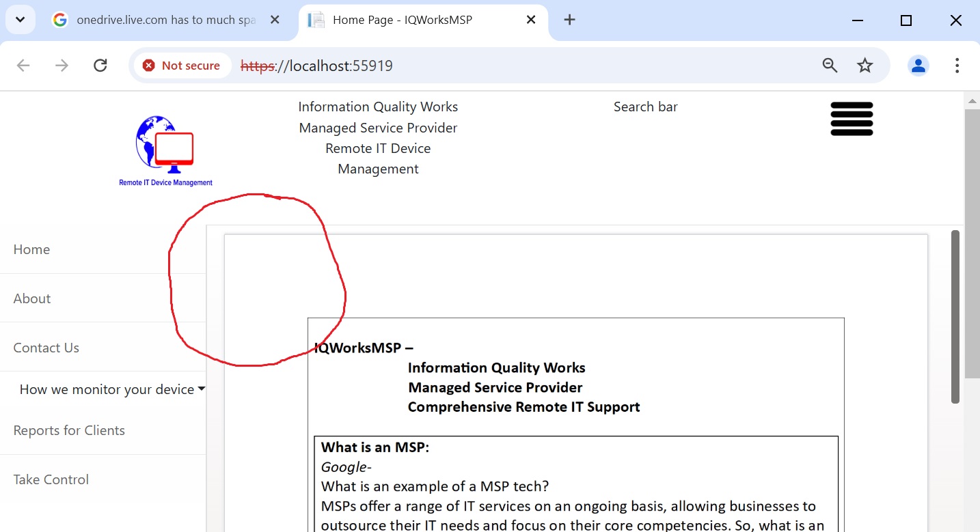The image size is (980, 532).
Task: Open the Chrome profile avatar
Action: pyautogui.click(x=918, y=66)
